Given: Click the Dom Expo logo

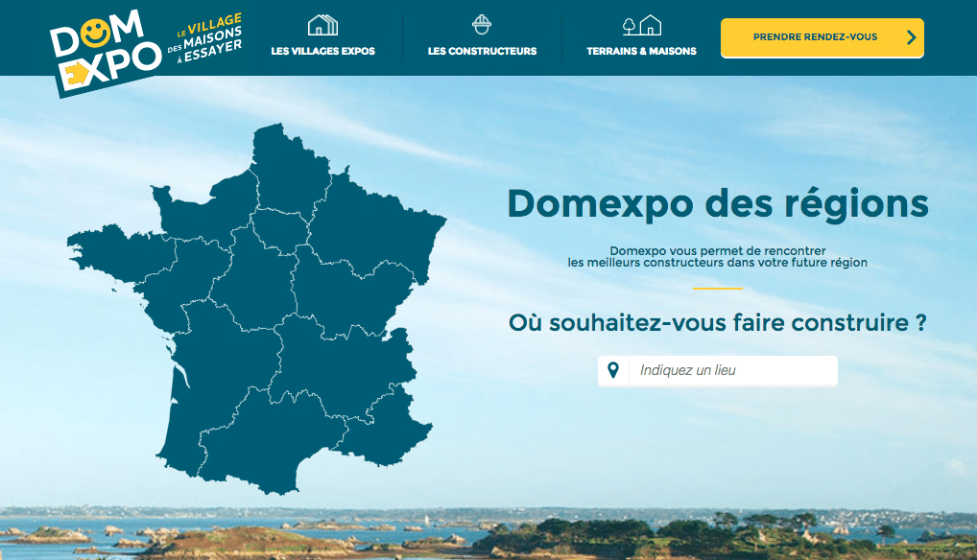Looking at the screenshot, I should (x=106, y=51).
